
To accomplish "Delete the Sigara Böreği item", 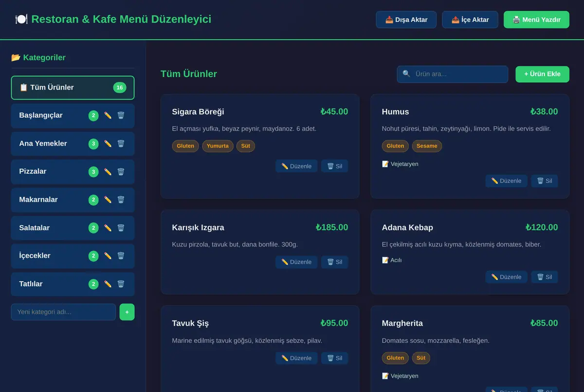I will [335, 166].
